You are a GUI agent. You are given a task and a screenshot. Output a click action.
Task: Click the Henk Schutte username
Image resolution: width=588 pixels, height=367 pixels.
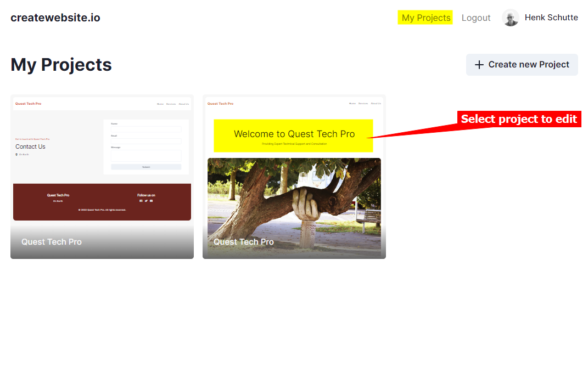click(x=551, y=18)
